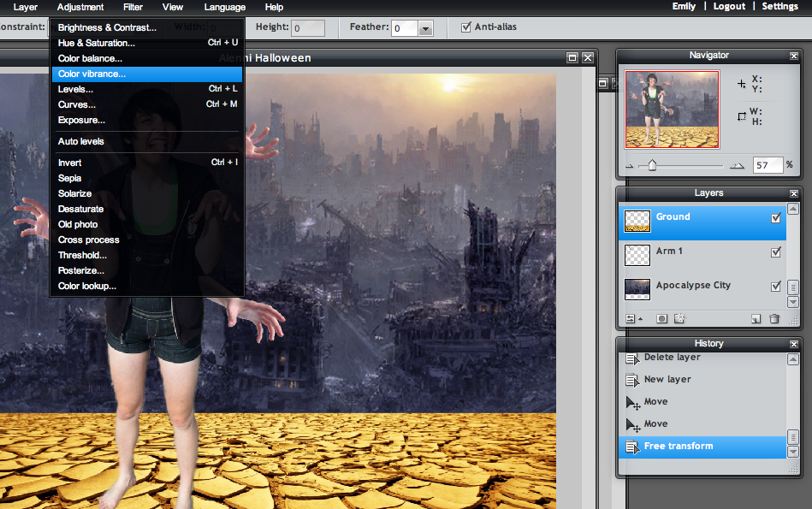
Task: Open the Filter menu
Action: click(133, 7)
